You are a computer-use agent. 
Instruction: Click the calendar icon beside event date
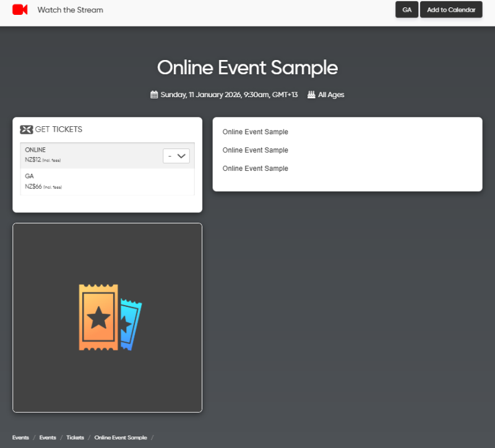click(x=154, y=95)
